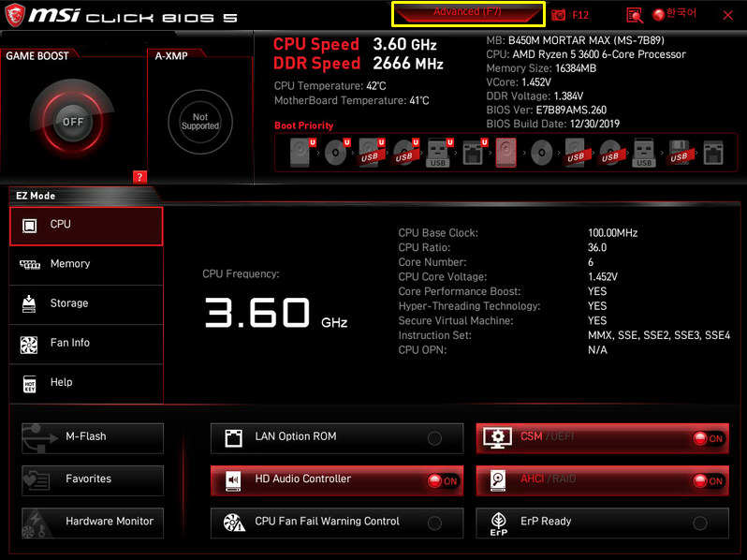Click the CPU OPN N/A value
This screenshot has height=560, width=747.
point(597,350)
